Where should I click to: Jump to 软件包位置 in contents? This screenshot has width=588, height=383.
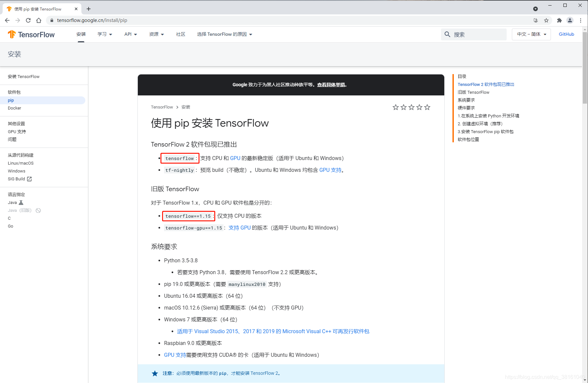(468, 139)
